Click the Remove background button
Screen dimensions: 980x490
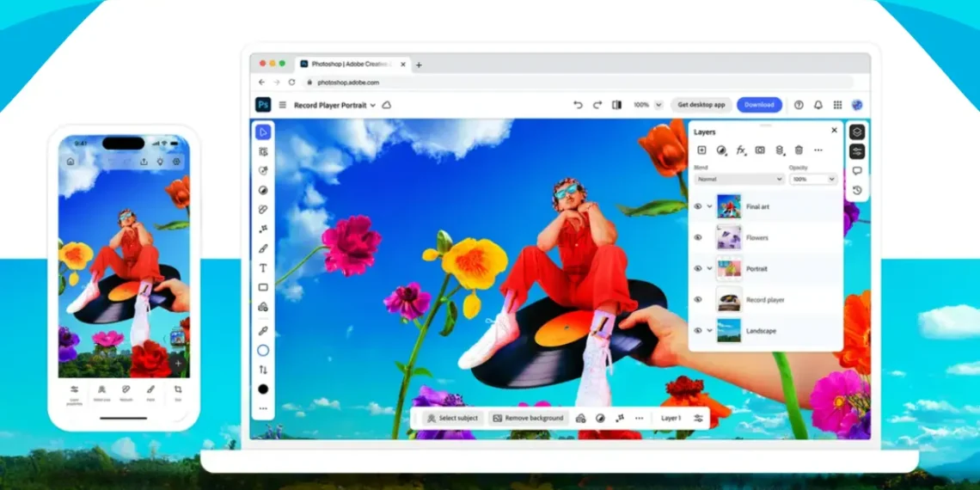tap(528, 418)
